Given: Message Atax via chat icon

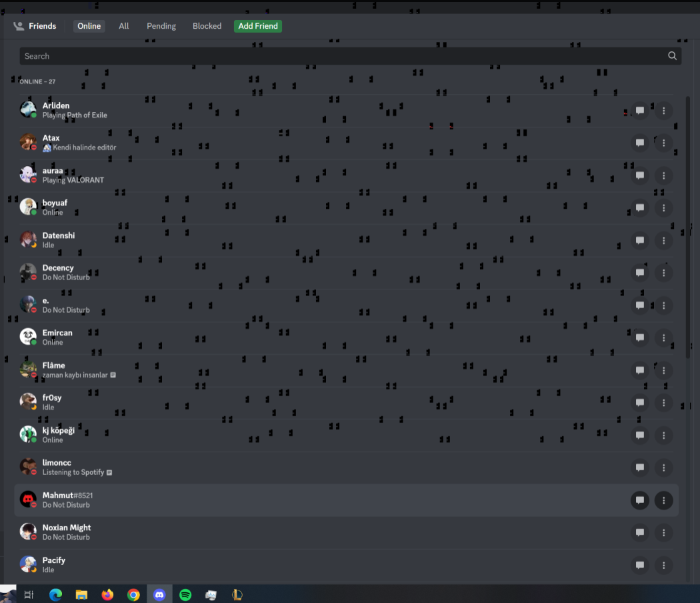Looking at the screenshot, I should point(640,143).
